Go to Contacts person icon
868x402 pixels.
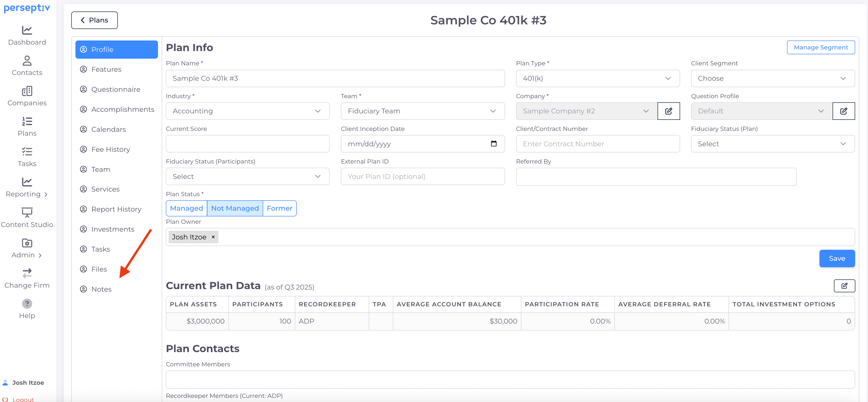(27, 61)
